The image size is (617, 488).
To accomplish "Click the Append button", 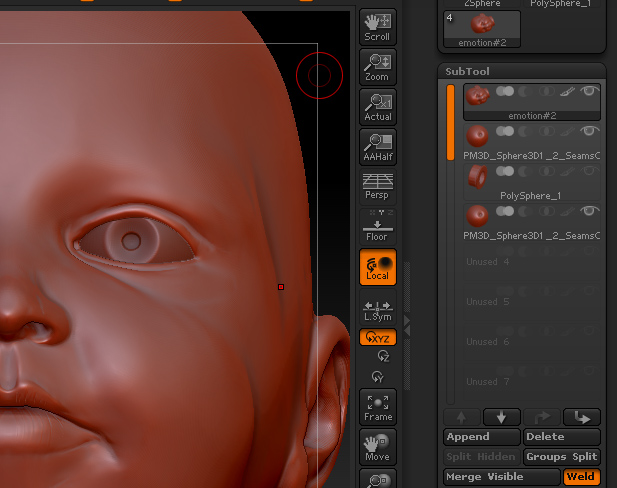I will pyautogui.click(x=481, y=437).
